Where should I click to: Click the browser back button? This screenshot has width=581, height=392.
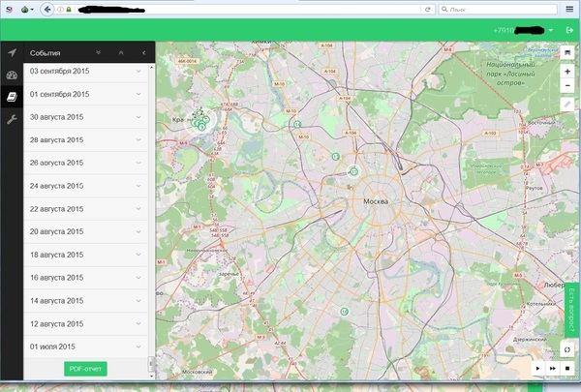pos(47,10)
